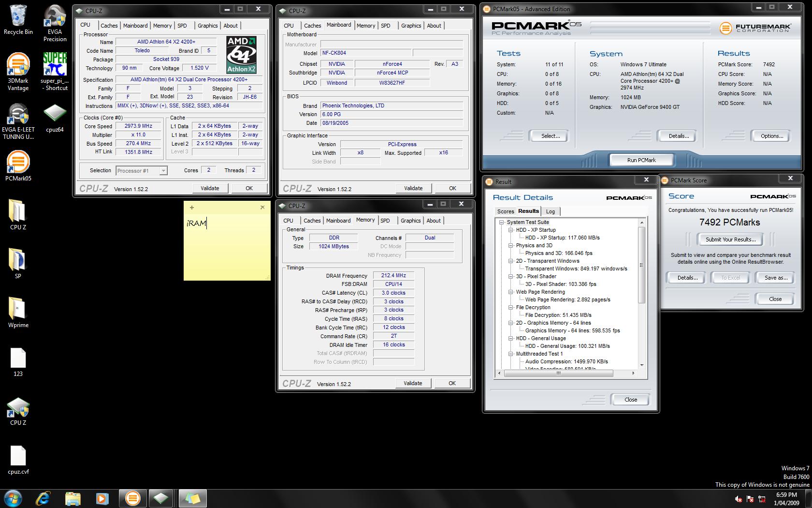Open the Recycle Bin desktop icon
Image resolution: width=812 pixels, height=508 pixels.
(x=18, y=19)
